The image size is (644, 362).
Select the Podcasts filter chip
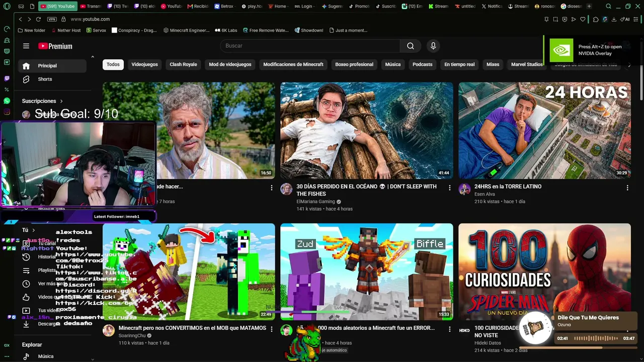click(423, 64)
